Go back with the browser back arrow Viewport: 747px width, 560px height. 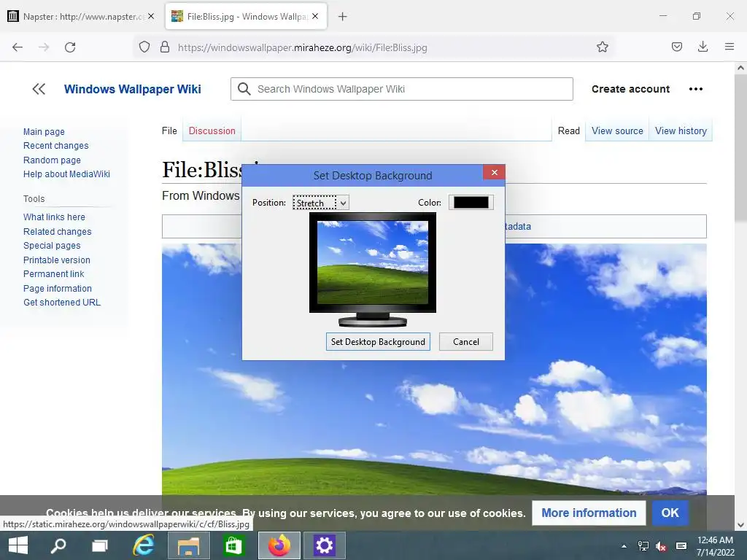(x=18, y=47)
